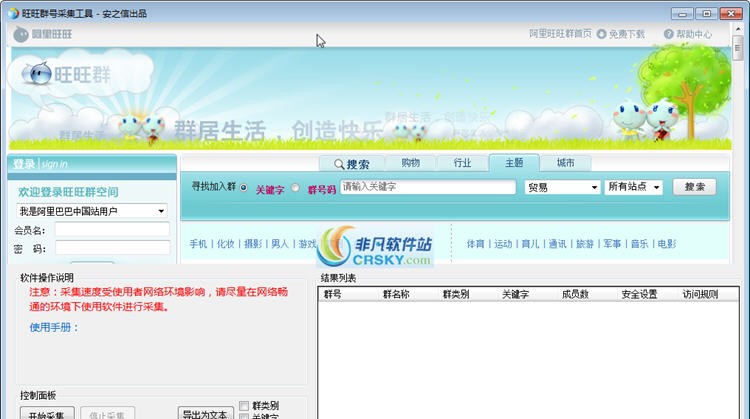Switch to the 购物 tab
Viewport: 750px width, 419px height.
click(410, 163)
